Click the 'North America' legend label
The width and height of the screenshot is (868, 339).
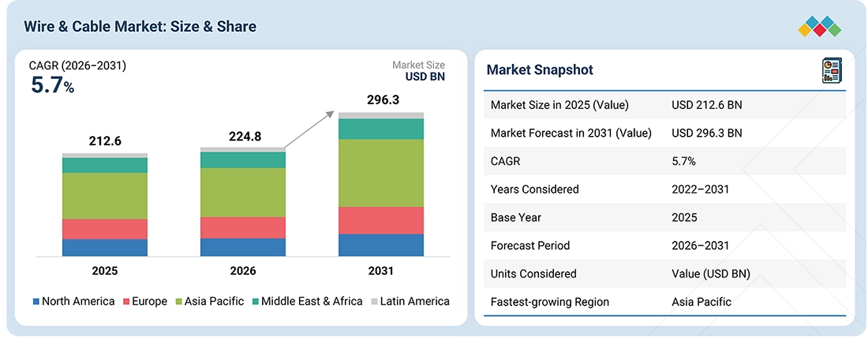click(79, 301)
